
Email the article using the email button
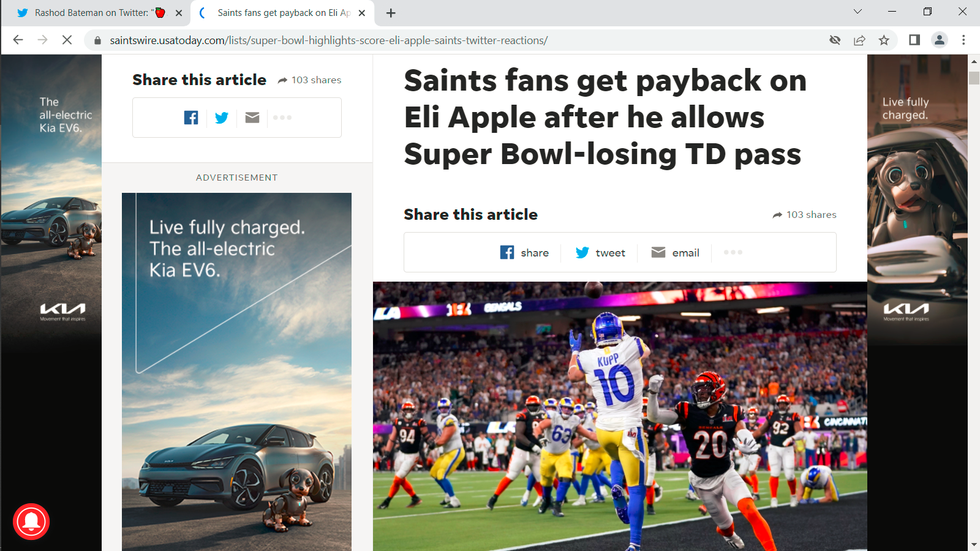(x=675, y=253)
